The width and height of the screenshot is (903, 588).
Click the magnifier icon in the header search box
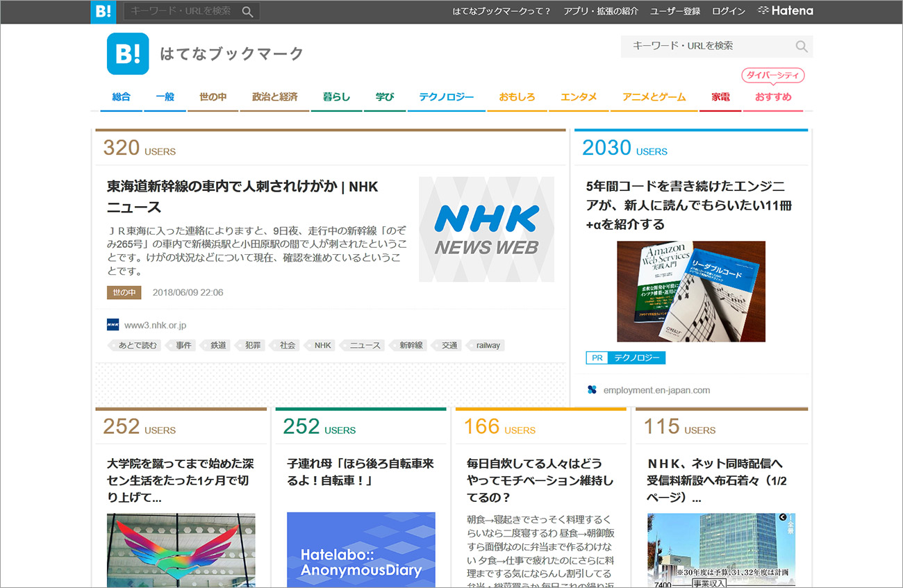[802, 47]
